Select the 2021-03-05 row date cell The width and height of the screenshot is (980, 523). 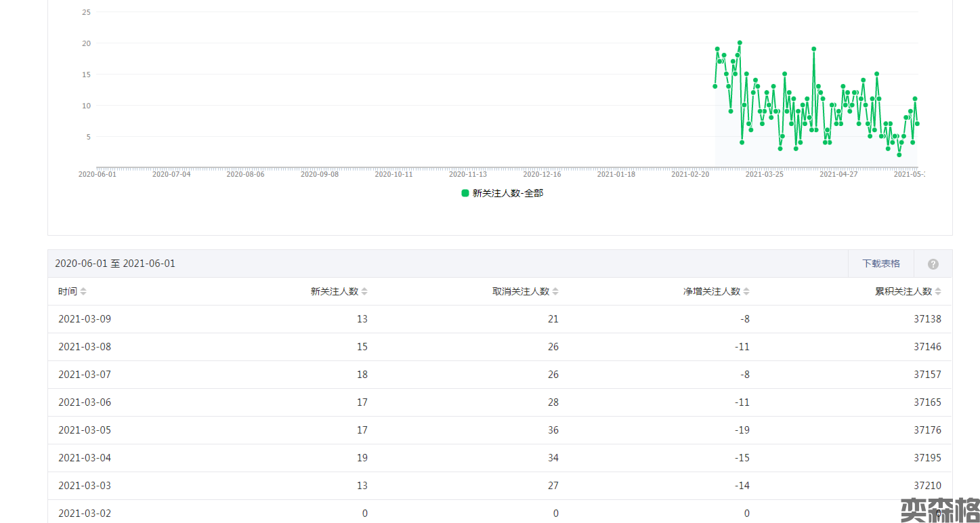click(x=85, y=430)
